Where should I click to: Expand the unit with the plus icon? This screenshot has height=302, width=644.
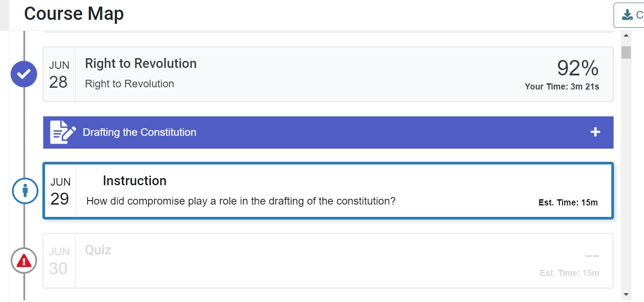[595, 132]
